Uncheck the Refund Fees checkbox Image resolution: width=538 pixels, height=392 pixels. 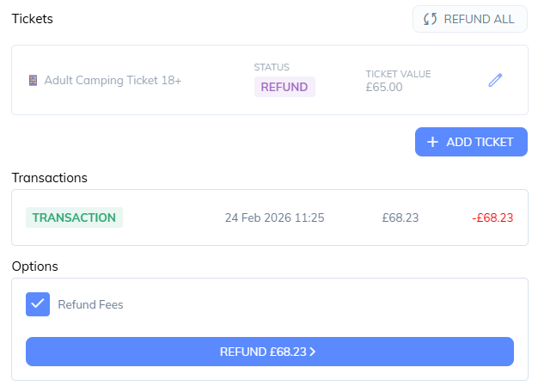point(38,304)
